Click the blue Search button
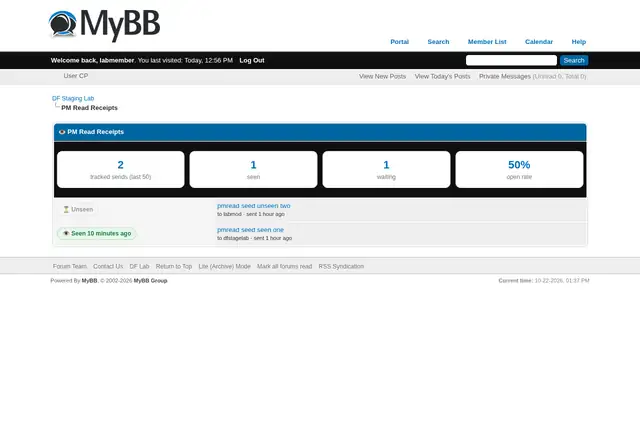 click(574, 60)
